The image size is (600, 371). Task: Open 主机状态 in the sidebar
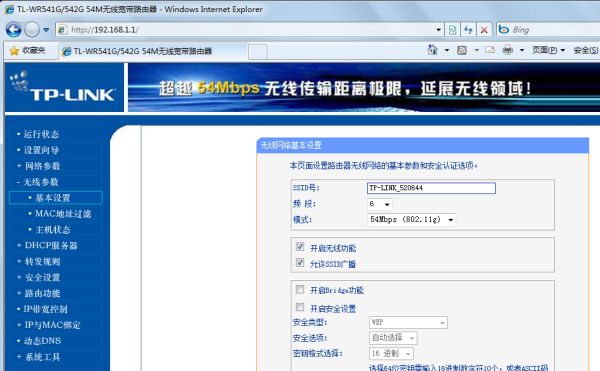click(53, 230)
